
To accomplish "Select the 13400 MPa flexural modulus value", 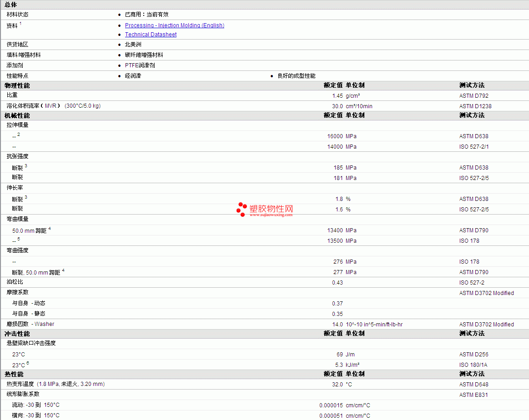I will tap(342, 230).
